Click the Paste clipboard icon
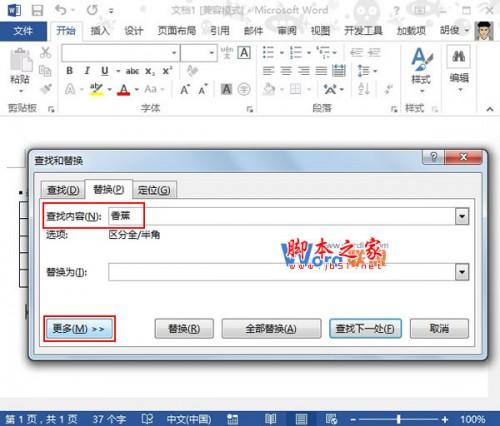 pyautogui.click(x=20, y=61)
